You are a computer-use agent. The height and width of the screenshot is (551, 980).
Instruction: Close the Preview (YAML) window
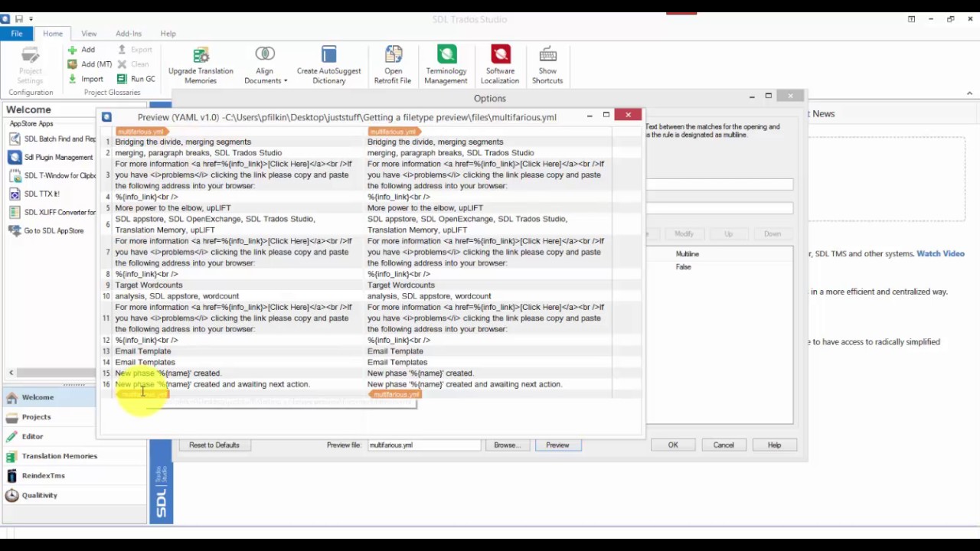628,116
